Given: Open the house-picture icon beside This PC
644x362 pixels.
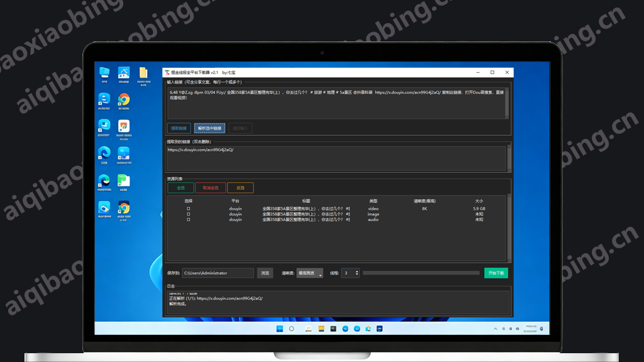Looking at the screenshot, I should 124,73.
